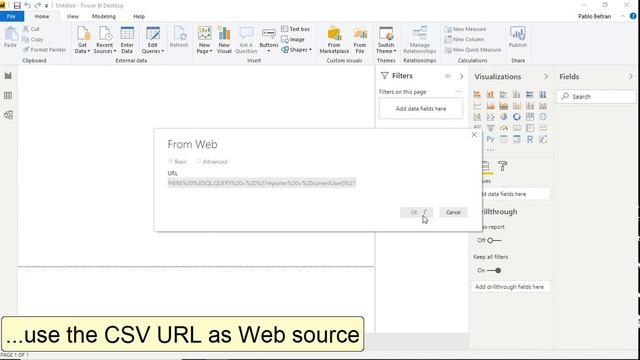
Task: Collapse the Visualizations pane chevron
Action: click(546, 76)
